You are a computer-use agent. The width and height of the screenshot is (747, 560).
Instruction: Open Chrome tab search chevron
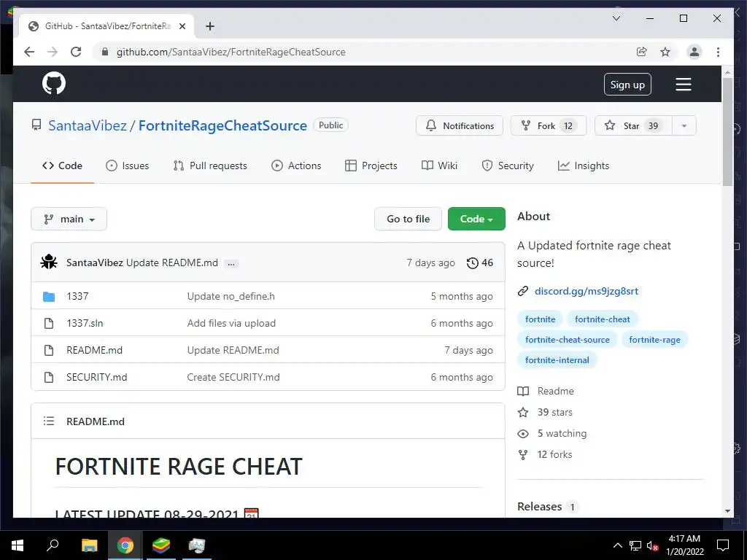point(616,18)
